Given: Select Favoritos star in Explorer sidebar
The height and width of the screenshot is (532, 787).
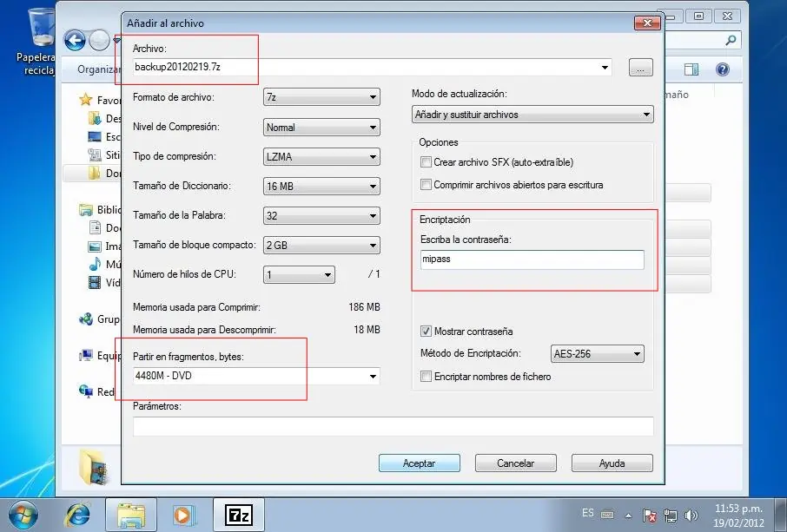Looking at the screenshot, I should tap(86, 100).
